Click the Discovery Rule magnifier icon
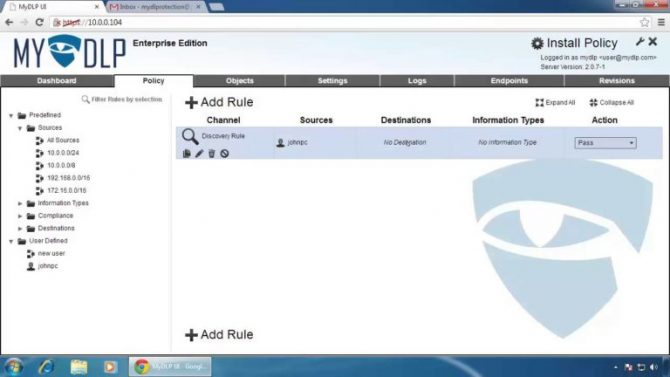The image size is (670, 377). click(x=190, y=136)
